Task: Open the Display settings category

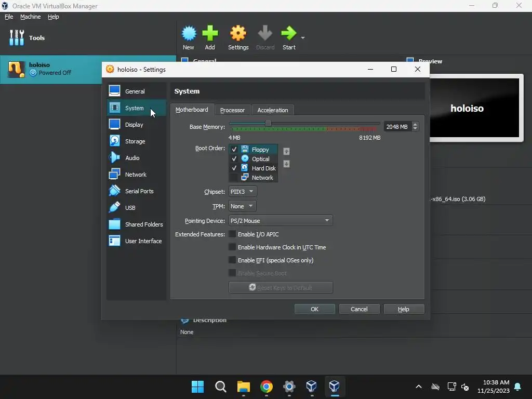Action: (x=137, y=125)
